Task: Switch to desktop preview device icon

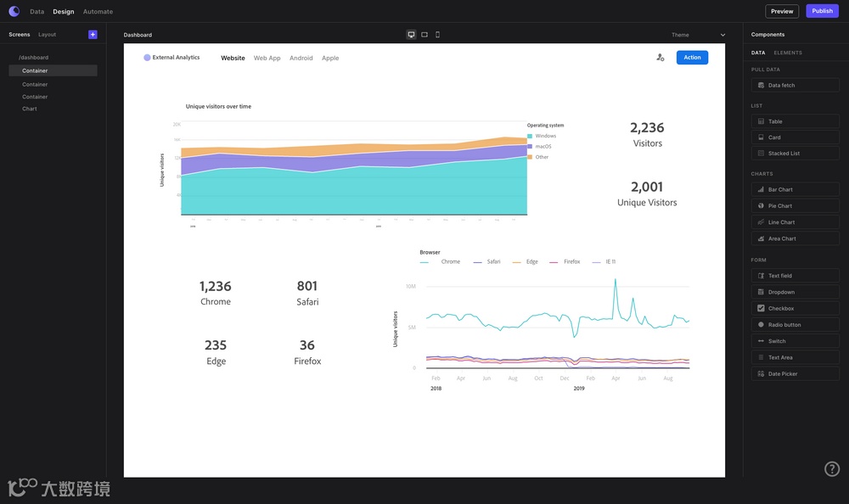Action: (412, 35)
